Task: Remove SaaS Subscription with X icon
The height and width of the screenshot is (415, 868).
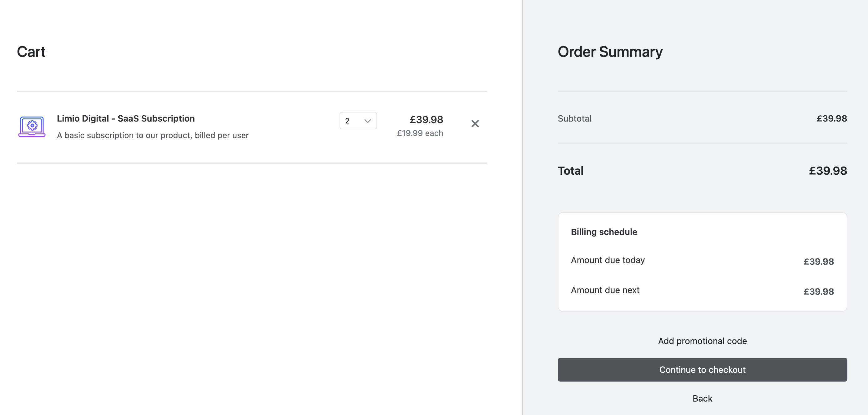Action: [x=475, y=124]
